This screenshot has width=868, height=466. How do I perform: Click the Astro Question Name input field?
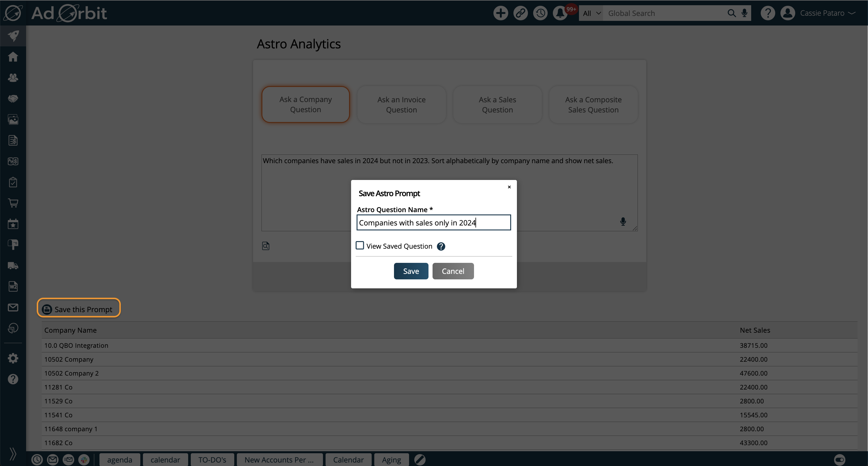coord(434,223)
